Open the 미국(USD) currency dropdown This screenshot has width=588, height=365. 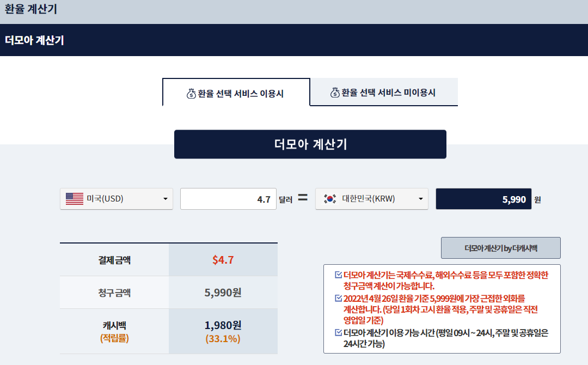tap(117, 199)
